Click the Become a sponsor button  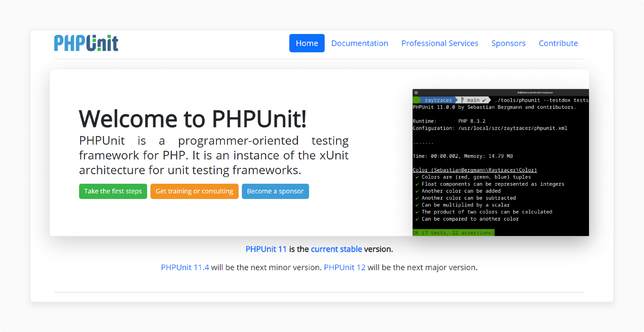pos(275,191)
